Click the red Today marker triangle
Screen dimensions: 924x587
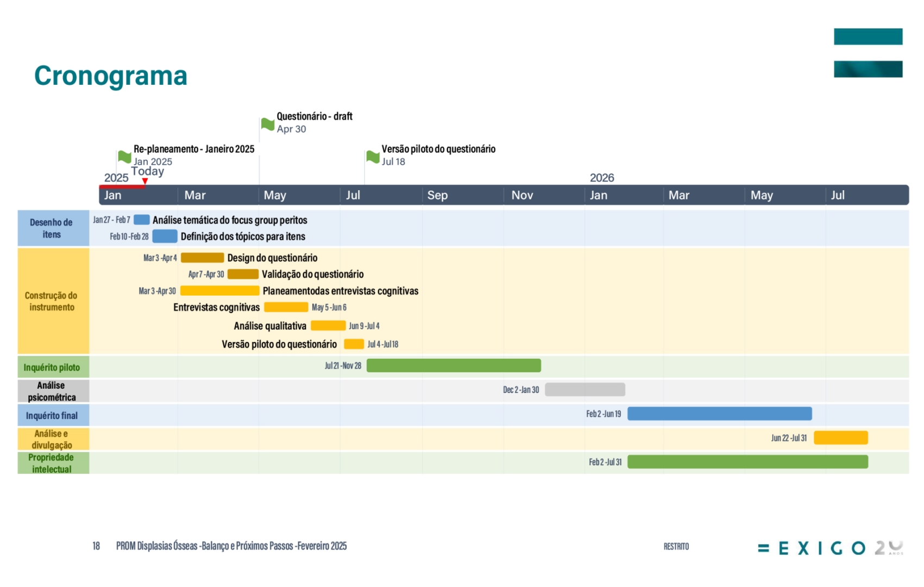point(145,181)
